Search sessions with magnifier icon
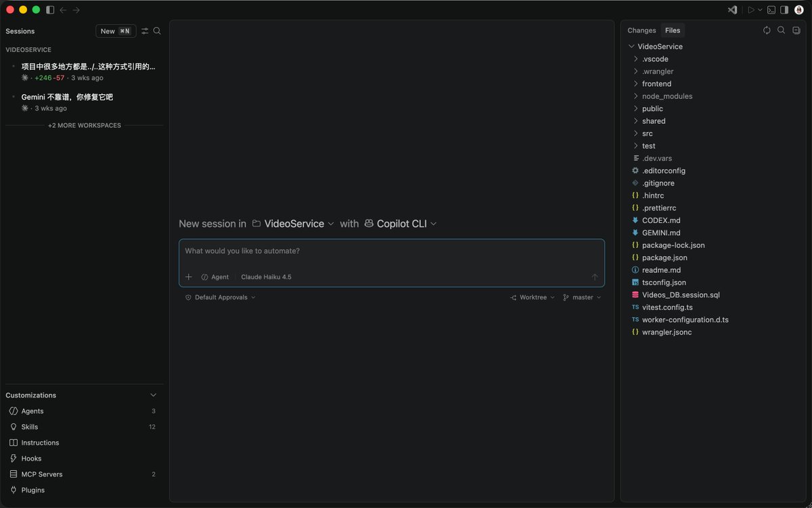This screenshot has height=508, width=812. point(157,31)
